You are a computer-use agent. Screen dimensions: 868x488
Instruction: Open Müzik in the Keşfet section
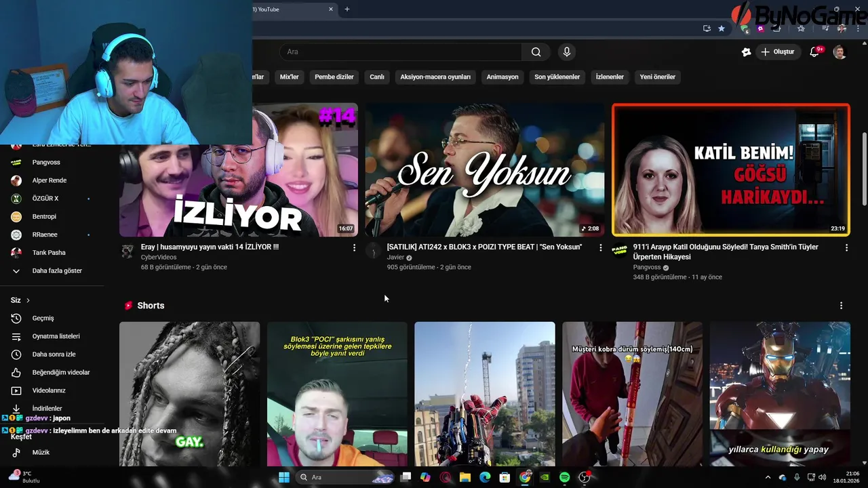[x=52, y=452]
